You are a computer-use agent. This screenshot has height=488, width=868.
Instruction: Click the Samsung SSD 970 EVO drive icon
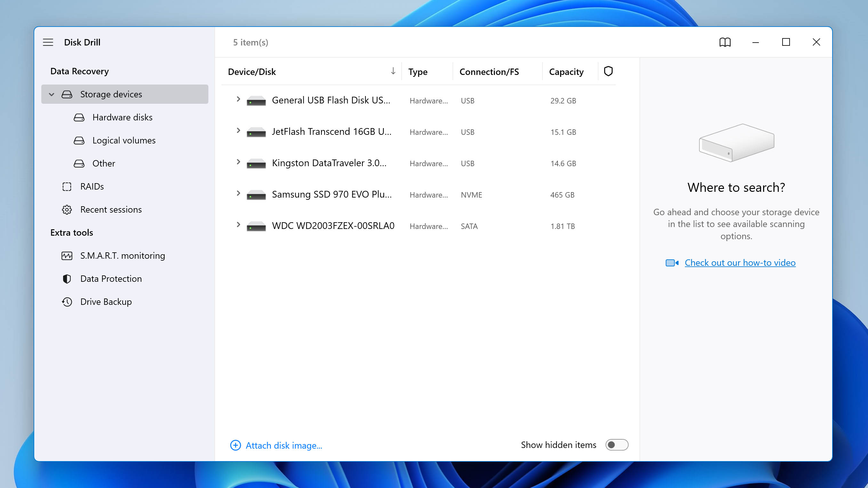click(256, 194)
